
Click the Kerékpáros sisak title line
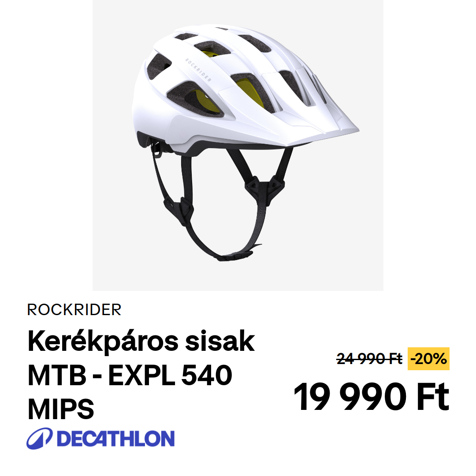tap(141, 342)
